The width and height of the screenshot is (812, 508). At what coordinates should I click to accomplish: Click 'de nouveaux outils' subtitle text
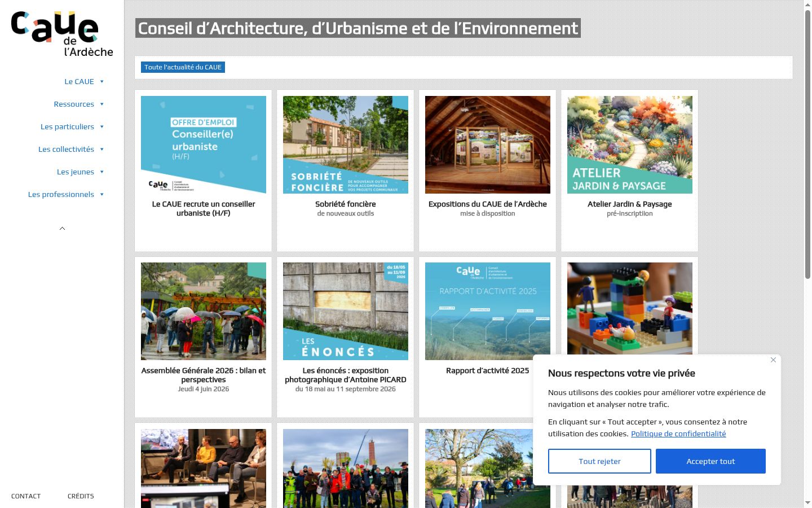coord(346,213)
